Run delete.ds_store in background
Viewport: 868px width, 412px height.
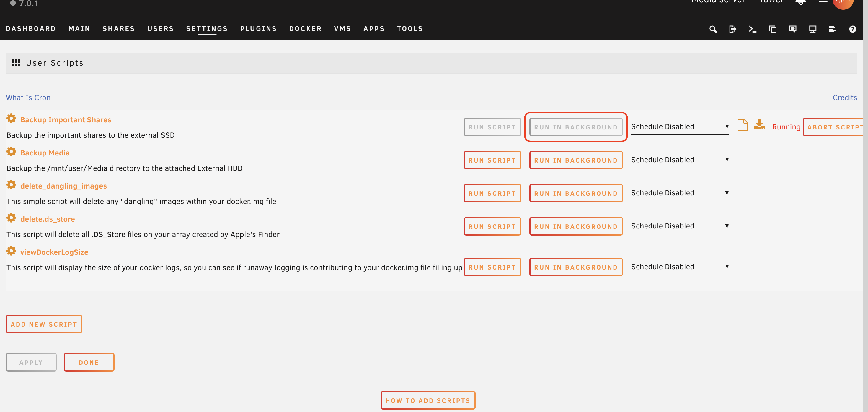(x=576, y=226)
